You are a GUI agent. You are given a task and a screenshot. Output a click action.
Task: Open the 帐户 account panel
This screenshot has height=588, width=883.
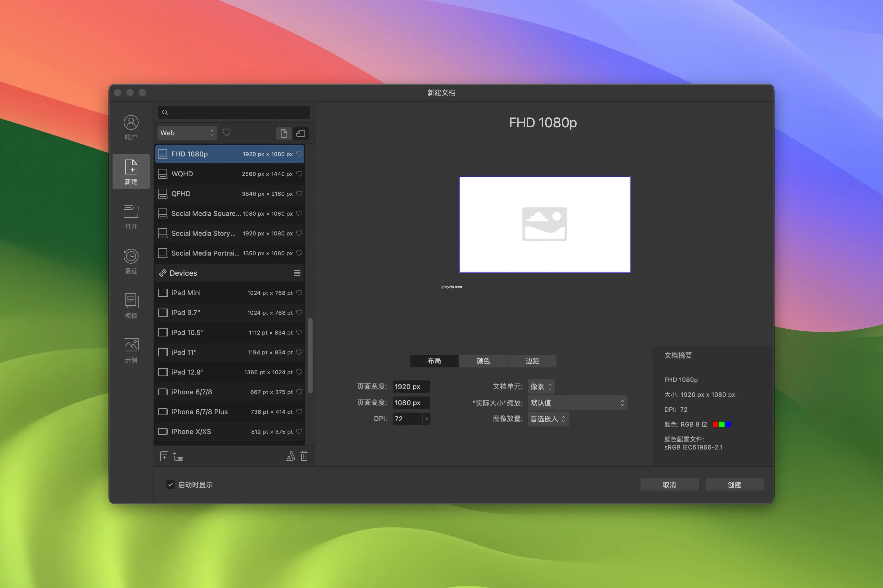point(131,128)
